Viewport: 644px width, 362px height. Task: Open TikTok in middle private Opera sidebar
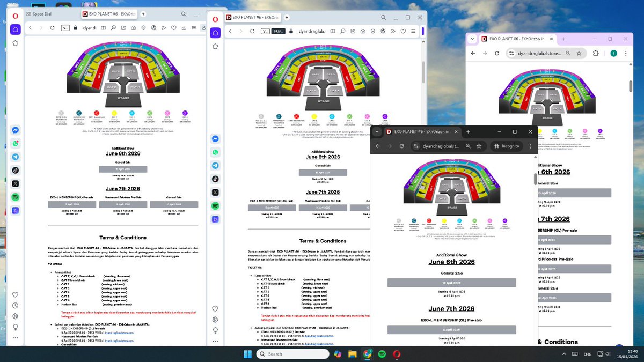pos(215,179)
